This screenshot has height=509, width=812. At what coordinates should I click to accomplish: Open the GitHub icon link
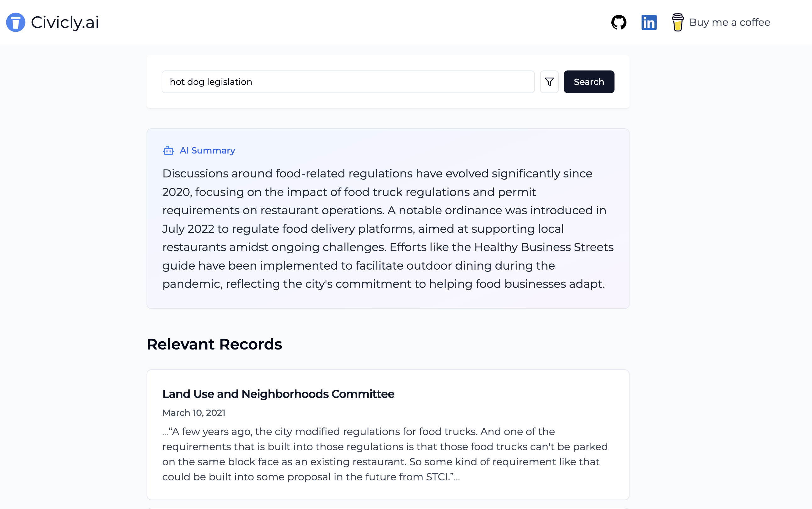pyautogui.click(x=619, y=22)
